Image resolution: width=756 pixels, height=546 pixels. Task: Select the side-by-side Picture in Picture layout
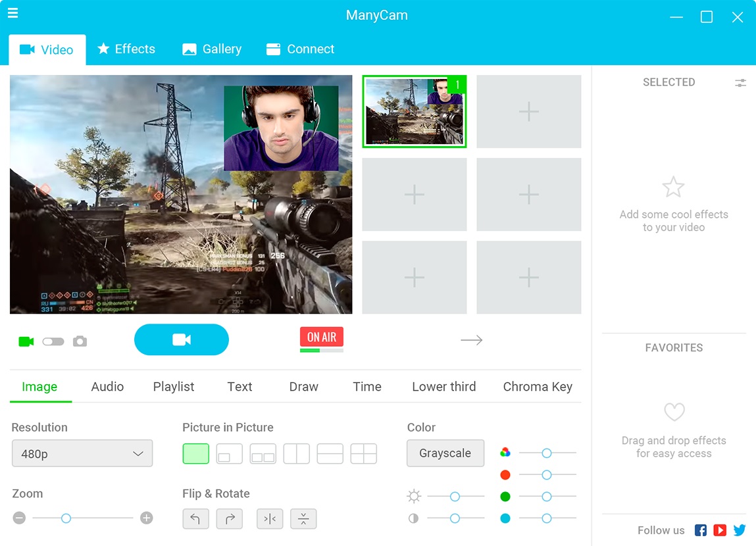point(296,453)
